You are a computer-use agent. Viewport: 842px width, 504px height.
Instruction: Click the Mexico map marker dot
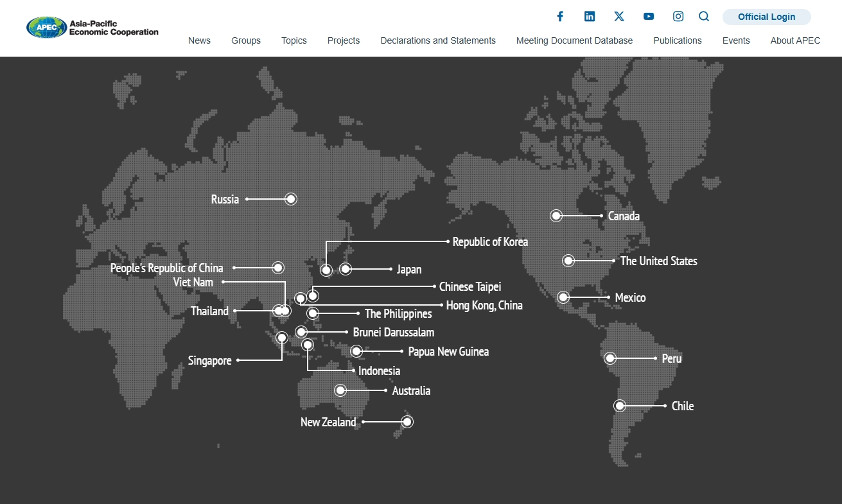pyautogui.click(x=563, y=297)
